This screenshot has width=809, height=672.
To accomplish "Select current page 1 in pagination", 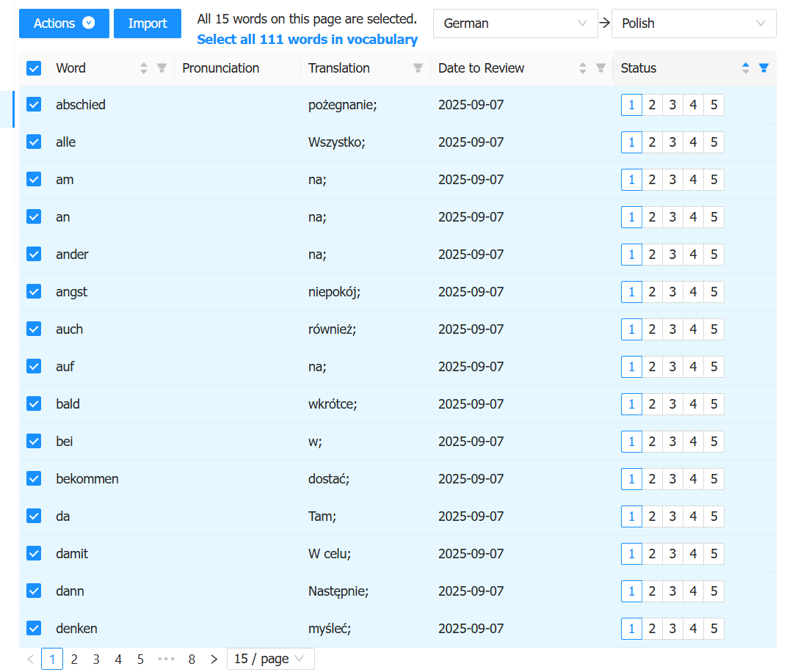I will click(52, 659).
